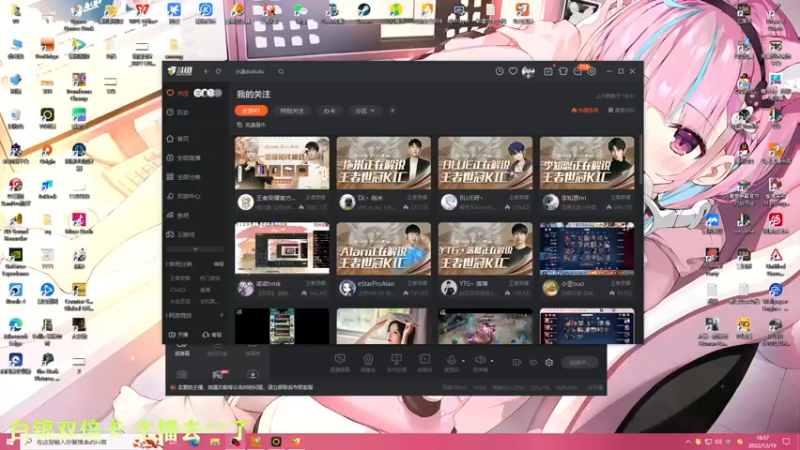Click the search magnifier icon in Douyu

click(281, 71)
